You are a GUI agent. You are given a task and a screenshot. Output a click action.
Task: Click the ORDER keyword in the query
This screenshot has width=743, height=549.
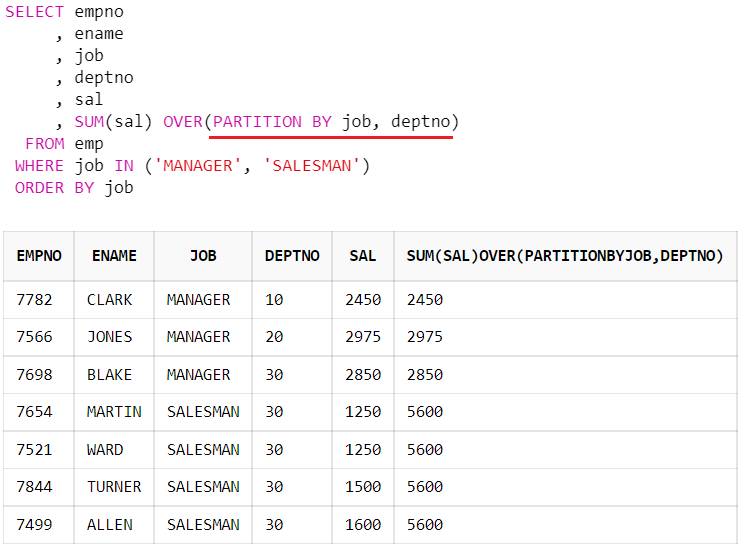tap(39, 188)
